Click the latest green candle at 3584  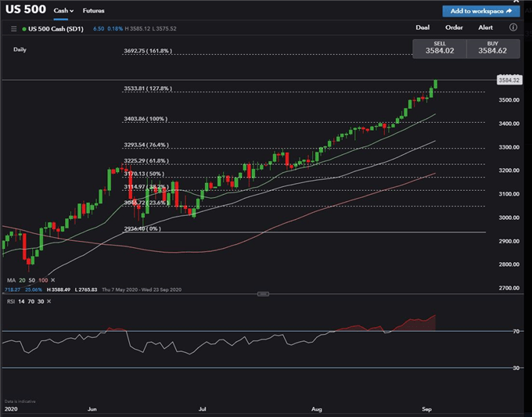(x=435, y=84)
